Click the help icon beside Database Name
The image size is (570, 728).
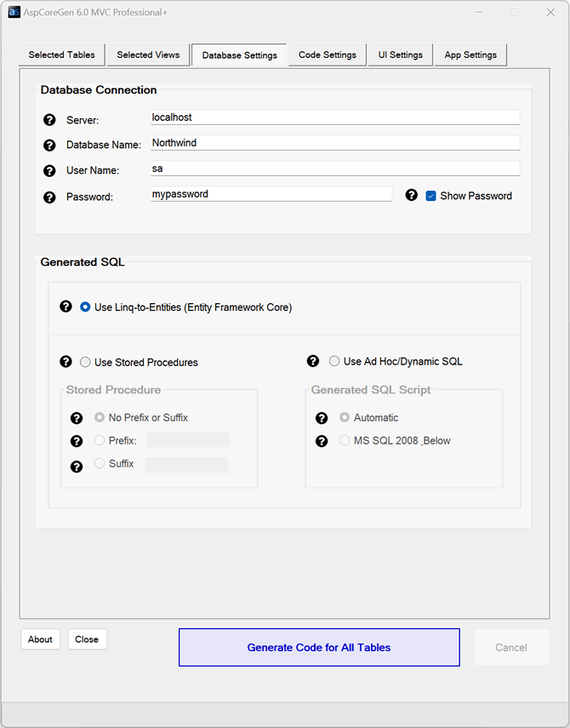click(x=49, y=146)
